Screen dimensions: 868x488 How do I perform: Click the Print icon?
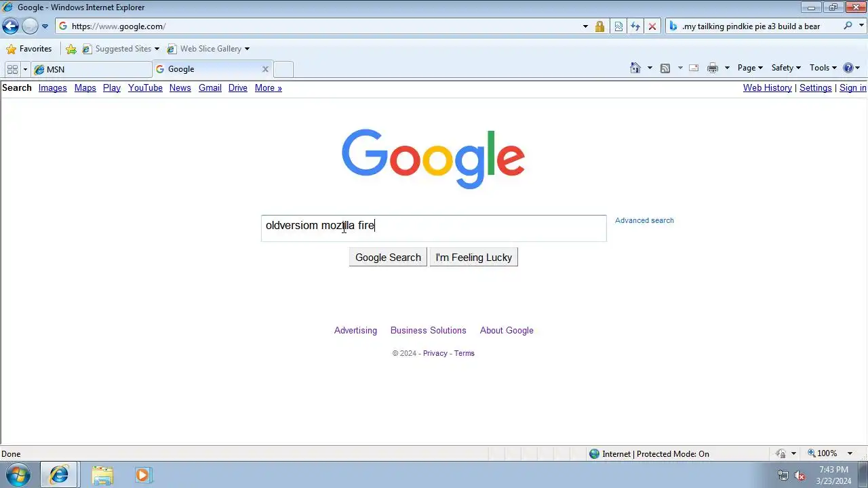point(713,68)
